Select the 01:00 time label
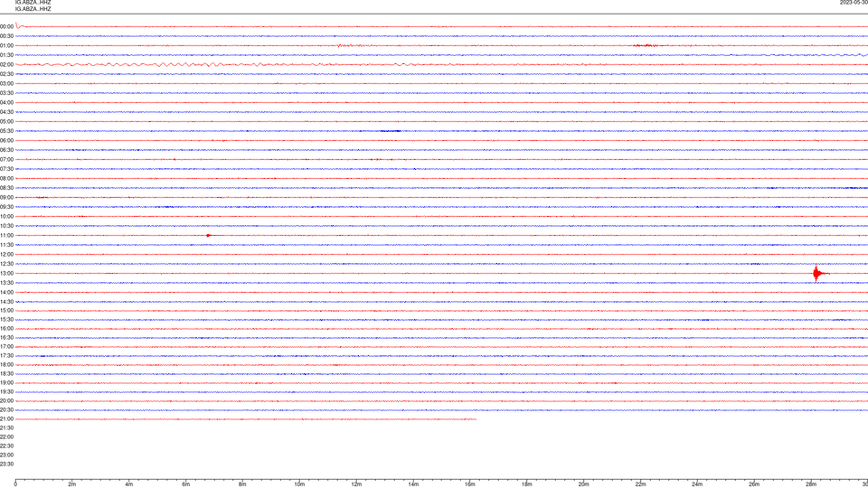Viewport: 868px width, 488px height. [x=6, y=46]
